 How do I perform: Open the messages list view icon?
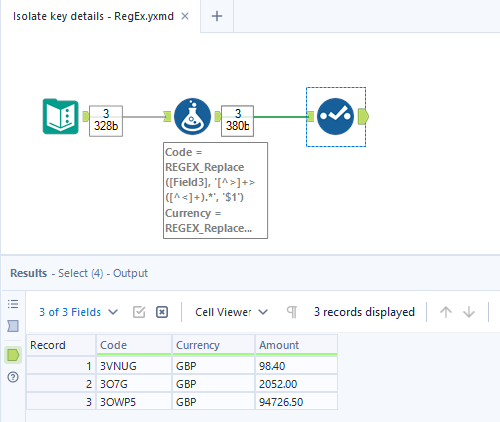[x=13, y=304]
